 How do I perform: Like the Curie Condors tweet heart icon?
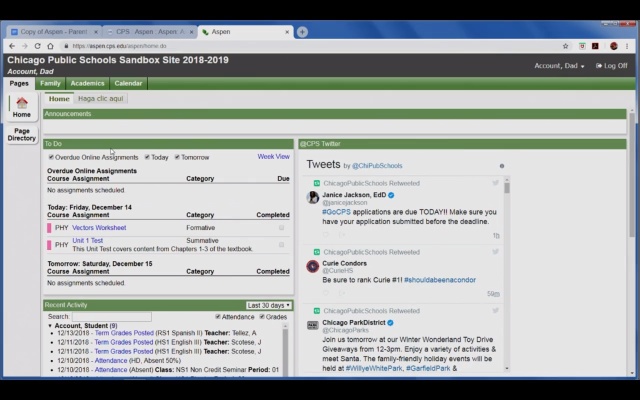(x=325, y=293)
